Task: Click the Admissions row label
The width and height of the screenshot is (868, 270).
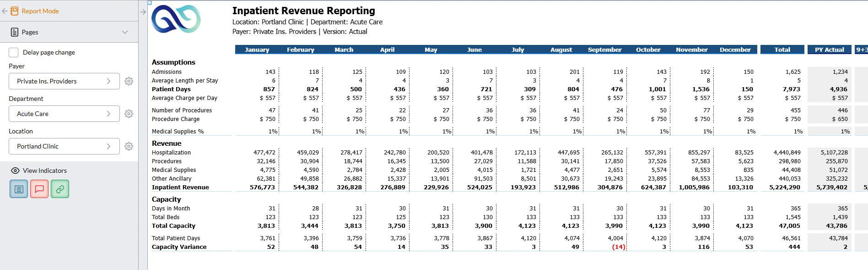Action: pos(167,72)
